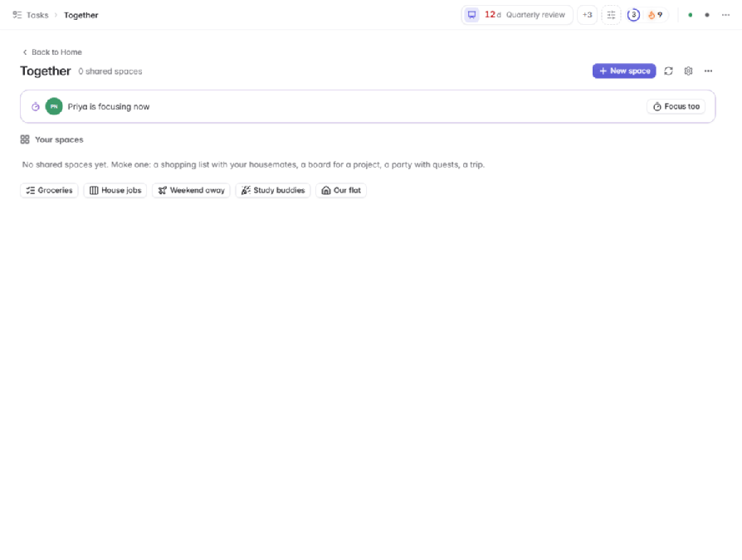Show the +3 more countdowns
Image resolution: width=742 pixels, height=560 pixels.
coord(587,15)
